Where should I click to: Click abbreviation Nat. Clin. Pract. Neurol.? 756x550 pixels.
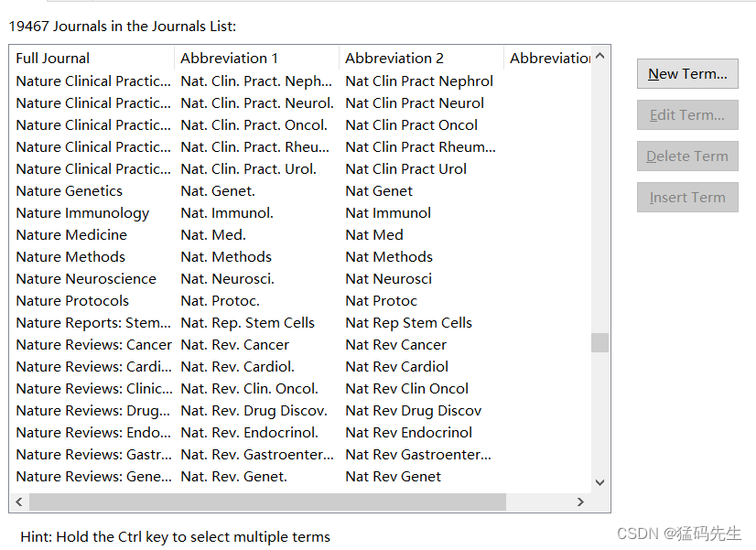coord(257,103)
